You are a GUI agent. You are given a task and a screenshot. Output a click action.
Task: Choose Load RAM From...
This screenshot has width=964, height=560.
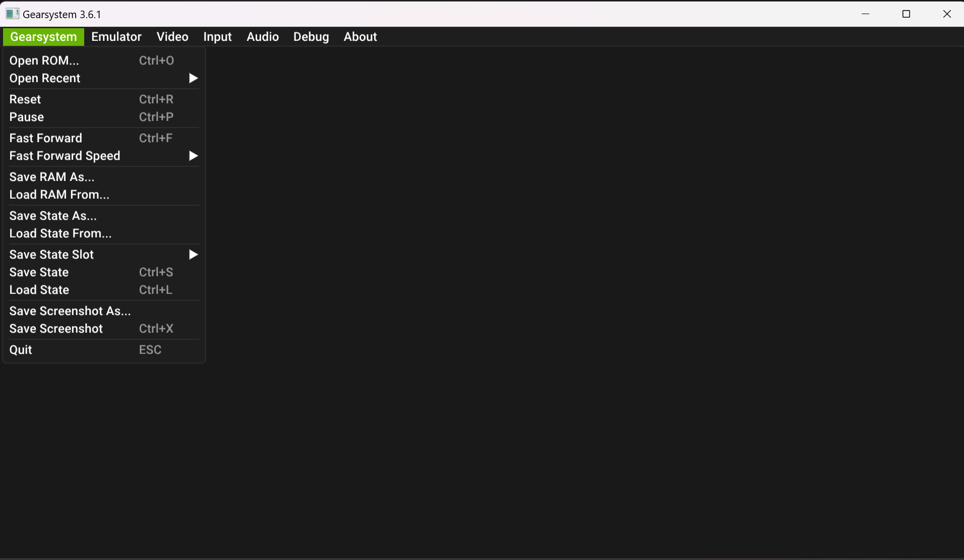pos(104,195)
